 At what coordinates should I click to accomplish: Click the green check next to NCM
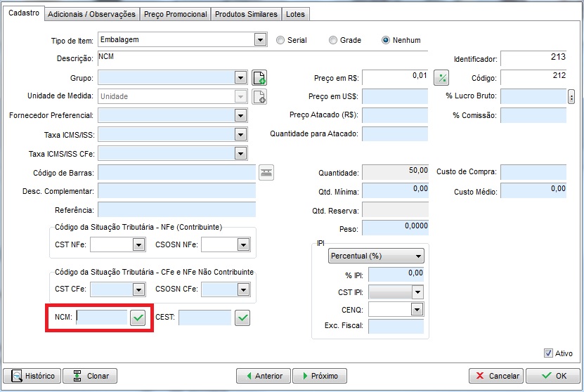138,318
